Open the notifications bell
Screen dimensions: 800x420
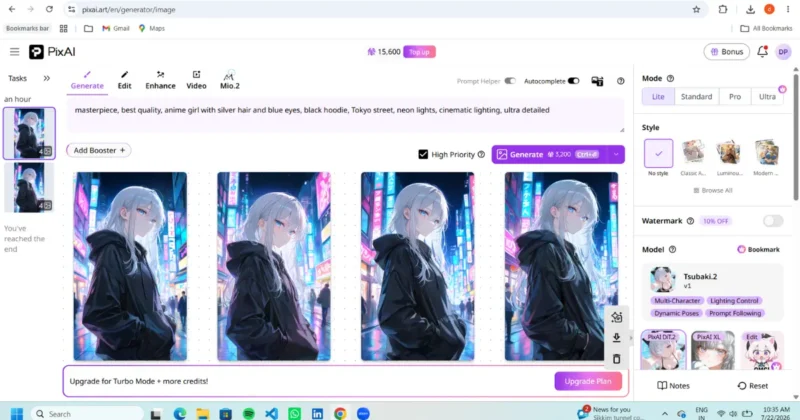[x=762, y=52]
